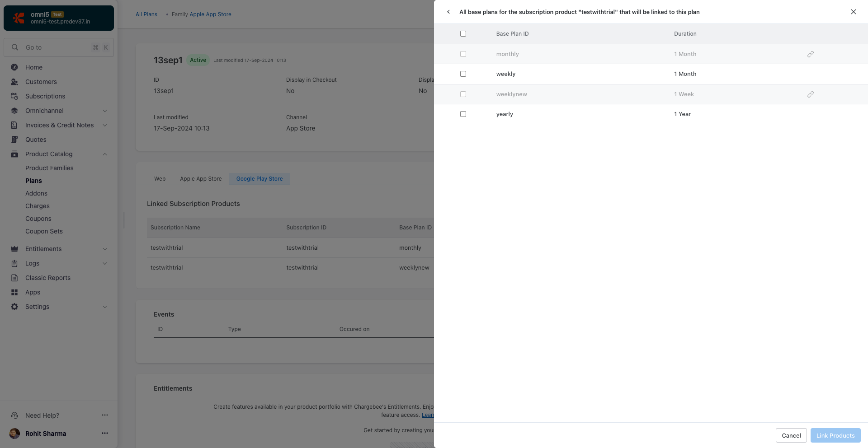Click the Link Products button
The width and height of the screenshot is (868, 448).
[835, 435]
